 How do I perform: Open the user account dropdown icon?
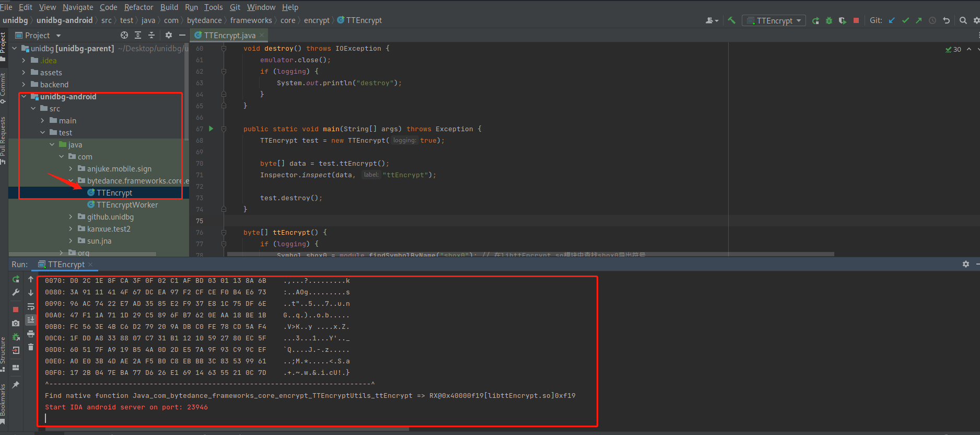(x=711, y=20)
